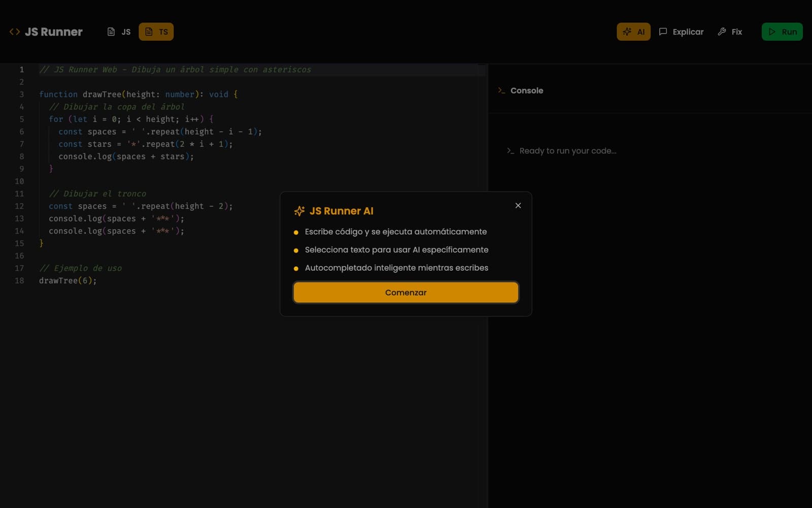This screenshot has height=508, width=812.
Task: Select the TS language tab
Action: point(156,31)
